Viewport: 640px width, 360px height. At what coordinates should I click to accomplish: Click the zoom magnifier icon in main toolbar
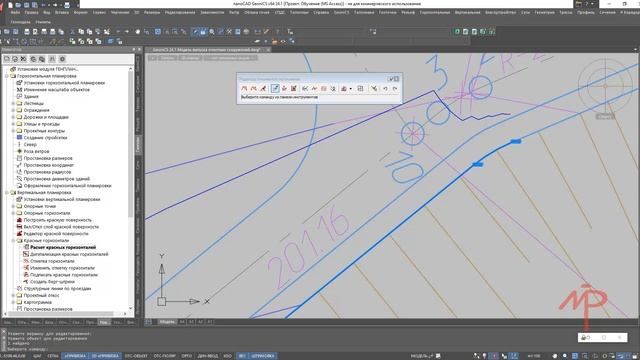click(x=212, y=31)
